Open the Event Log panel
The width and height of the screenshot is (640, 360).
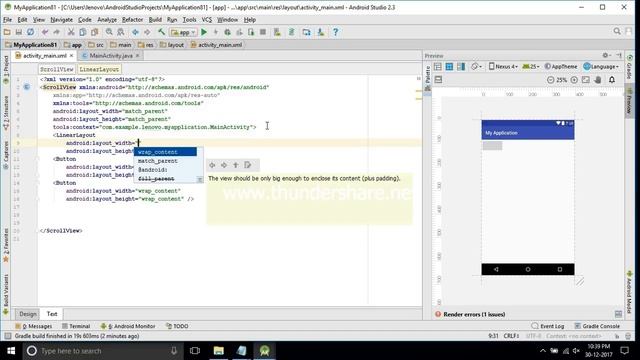click(548, 326)
